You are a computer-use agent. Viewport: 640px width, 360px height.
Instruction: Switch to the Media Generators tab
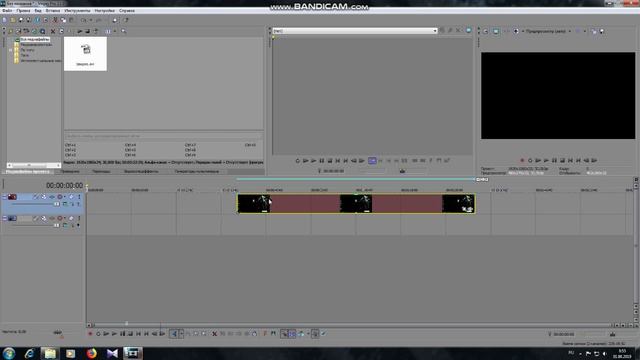[197, 171]
